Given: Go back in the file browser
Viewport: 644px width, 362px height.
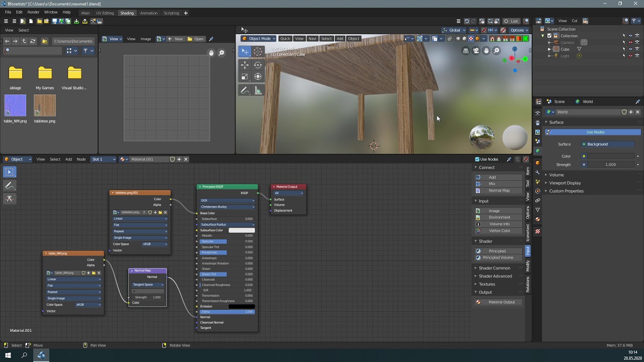Looking at the screenshot, I should tap(7, 41).
